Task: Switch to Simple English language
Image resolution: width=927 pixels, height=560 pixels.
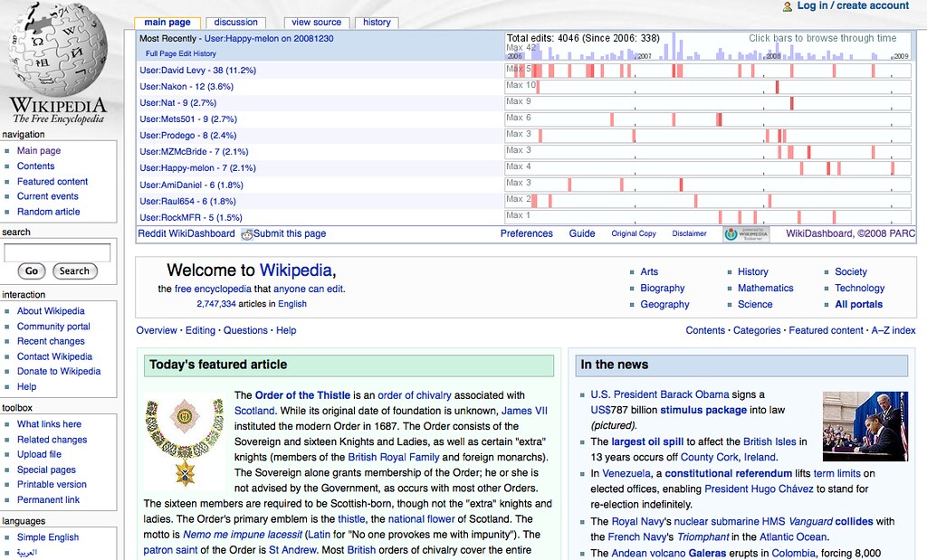Action: pyautogui.click(x=48, y=537)
